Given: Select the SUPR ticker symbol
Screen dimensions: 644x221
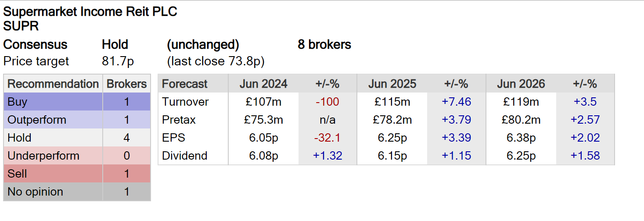Looking at the screenshot, I should click(21, 26).
